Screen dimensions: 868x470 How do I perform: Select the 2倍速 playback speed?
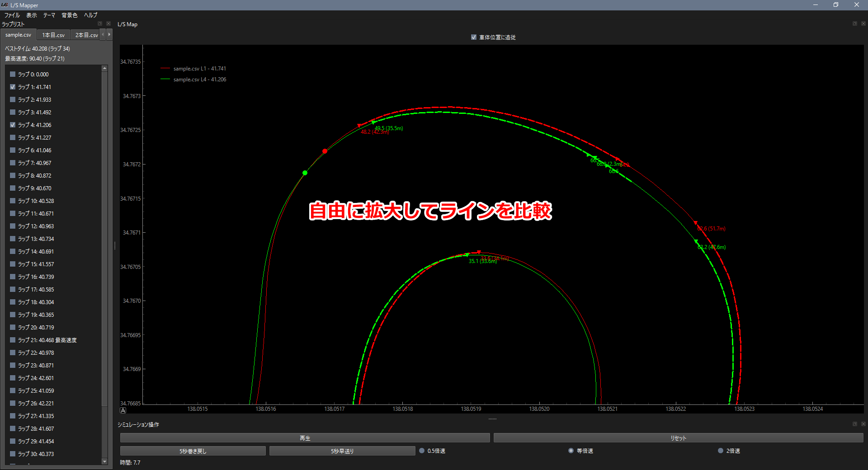tap(720, 451)
